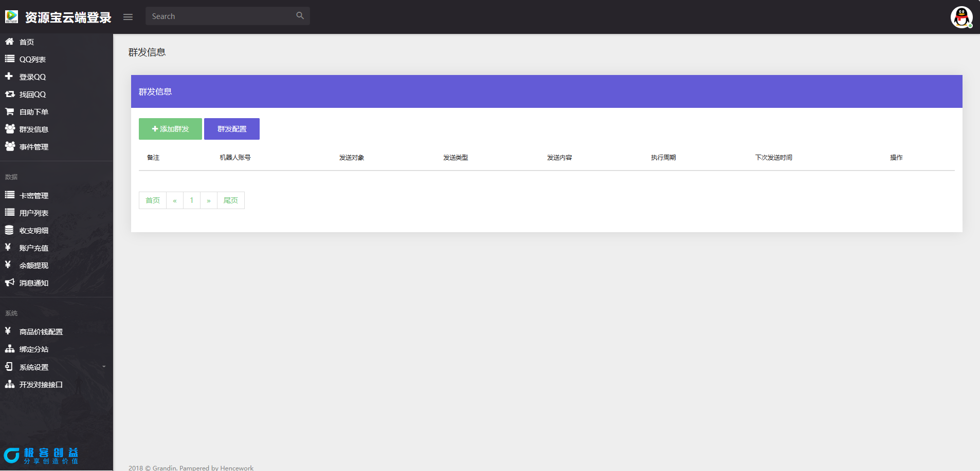The image size is (980, 471).
Task: Go to 尾页 in pagination
Action: (230, 200)
